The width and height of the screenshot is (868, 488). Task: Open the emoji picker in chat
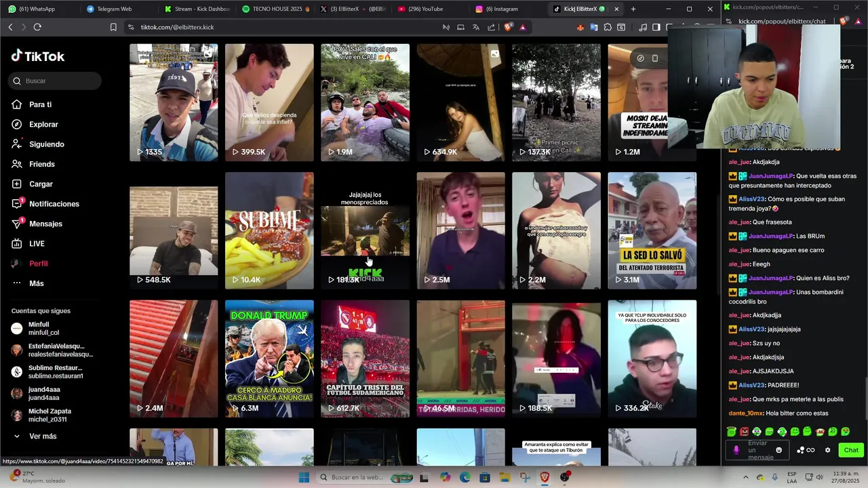pos(778,450)
